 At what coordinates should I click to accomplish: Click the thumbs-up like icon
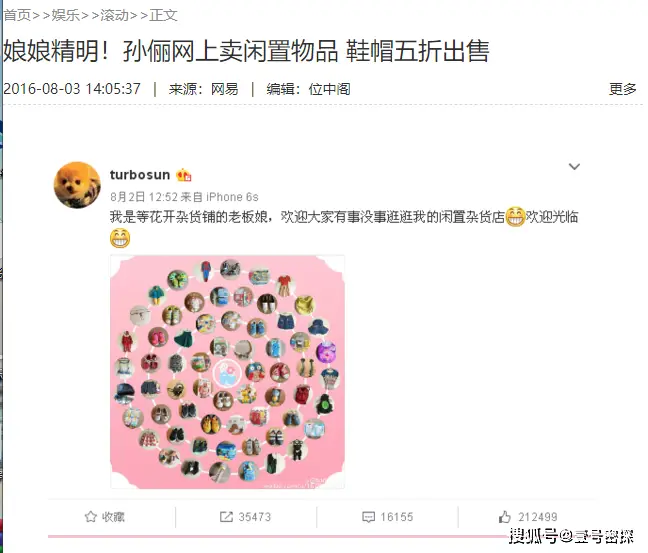[505, 517]
